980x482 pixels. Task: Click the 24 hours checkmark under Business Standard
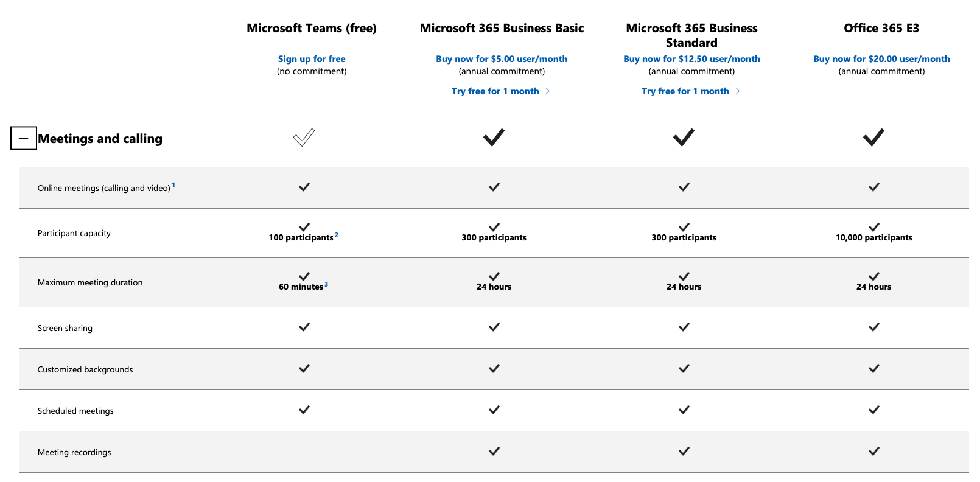[683, 276]
